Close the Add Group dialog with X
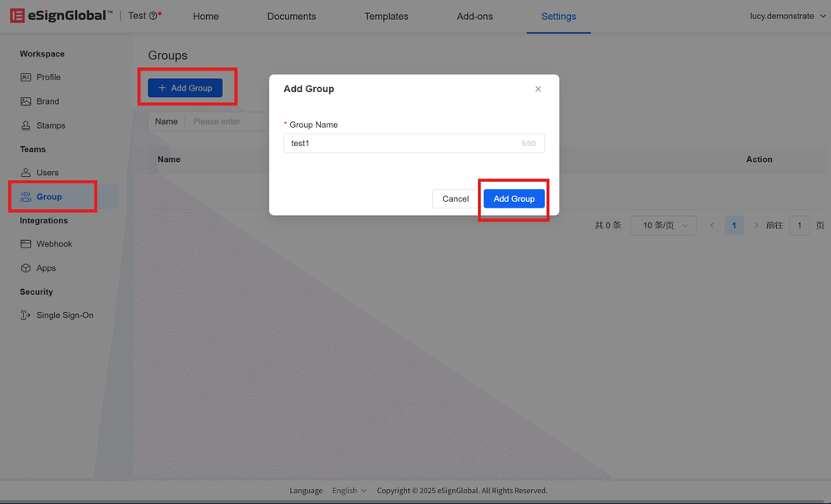Screen dimensions: 831x504 pos(538,89)
